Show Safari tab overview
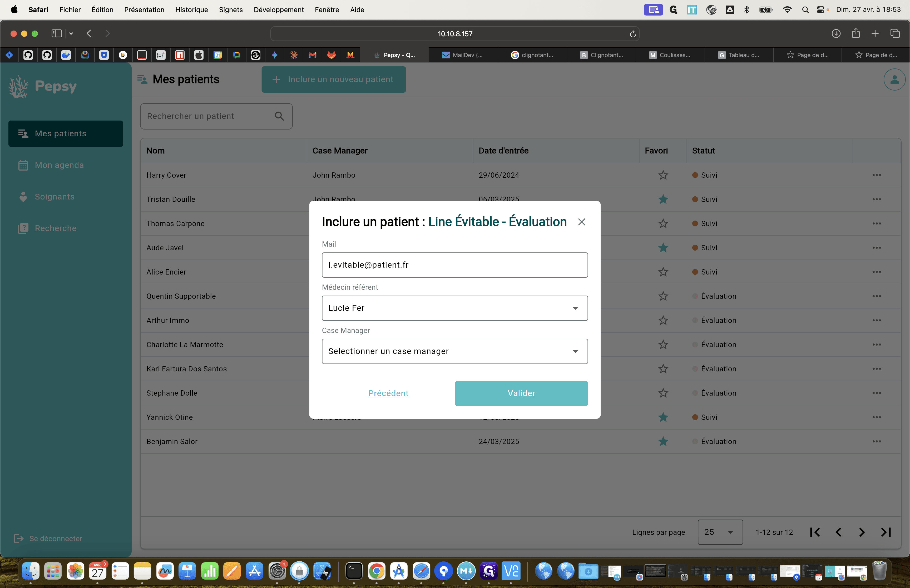The image size is (910, 588). (x=895, y=34)
